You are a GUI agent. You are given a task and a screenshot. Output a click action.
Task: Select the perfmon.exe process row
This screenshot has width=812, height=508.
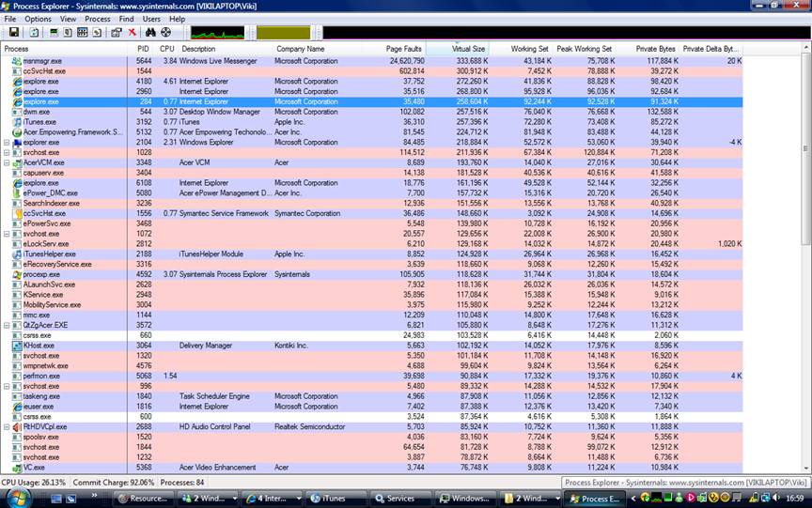[372, 377]
